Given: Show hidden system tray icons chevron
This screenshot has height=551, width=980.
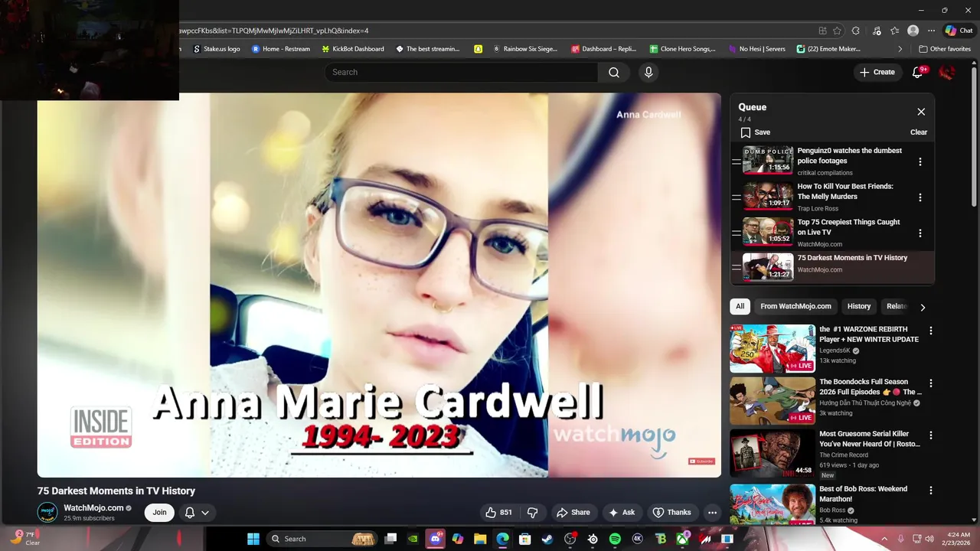Looking at the screenshot, I should coord(884,539).
